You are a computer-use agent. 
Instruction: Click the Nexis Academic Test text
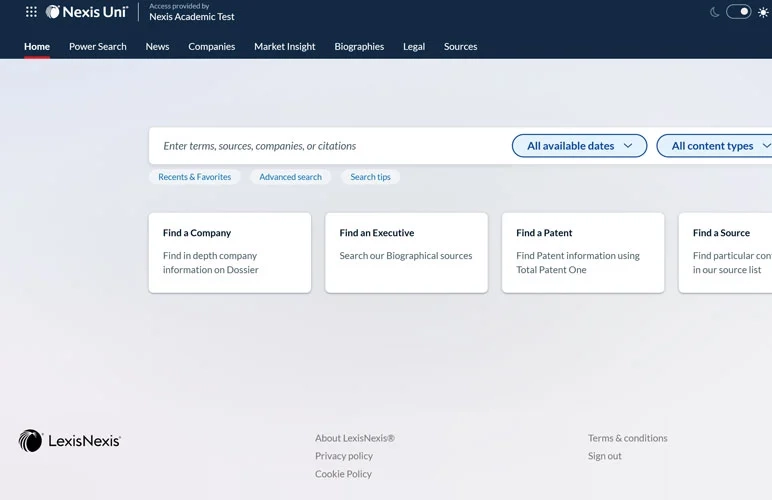(x=192, y=17)
